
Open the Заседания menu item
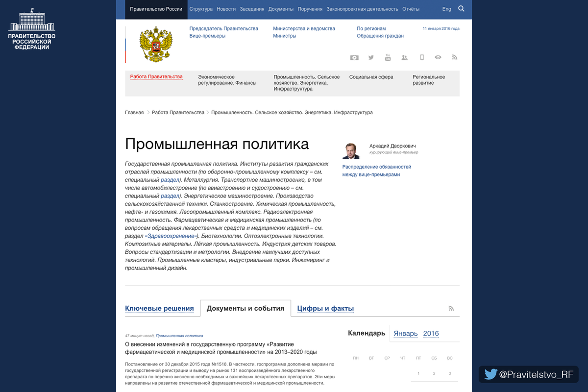[x=252, y=9]
